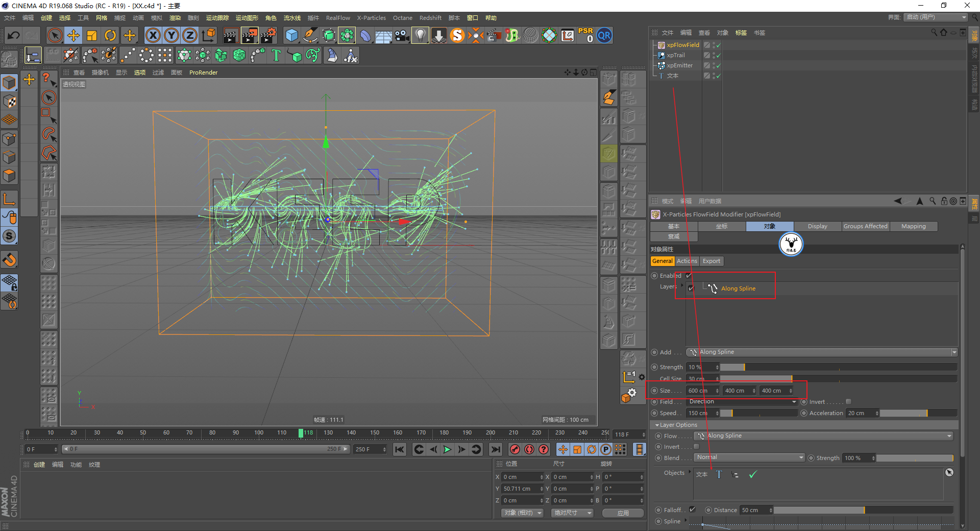Open the 文件 menu in main menu bar
980x531 pixels.
(10, 18)
